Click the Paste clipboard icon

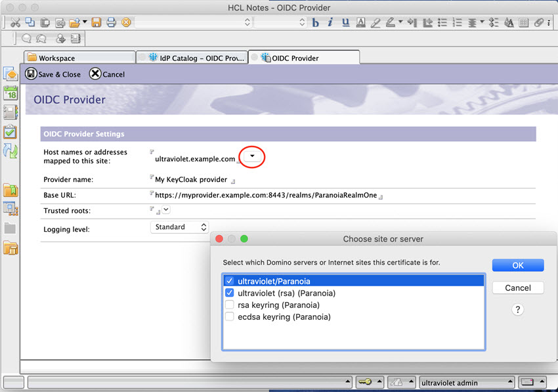[45, 22]
